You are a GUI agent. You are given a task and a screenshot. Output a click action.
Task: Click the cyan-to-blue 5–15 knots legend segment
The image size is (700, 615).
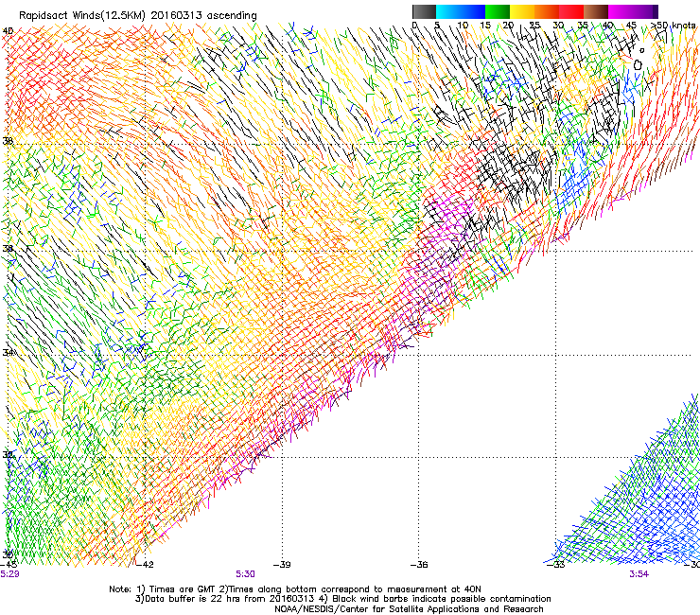point(461,11)
